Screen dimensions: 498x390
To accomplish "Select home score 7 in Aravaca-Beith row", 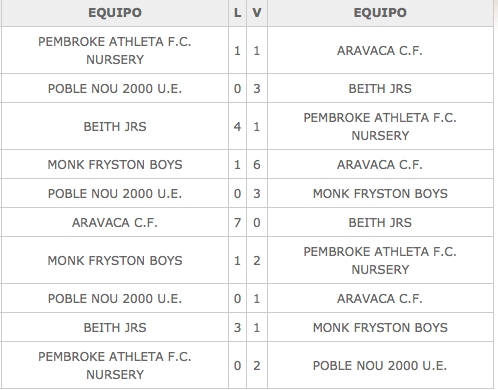I will [237, 223].
